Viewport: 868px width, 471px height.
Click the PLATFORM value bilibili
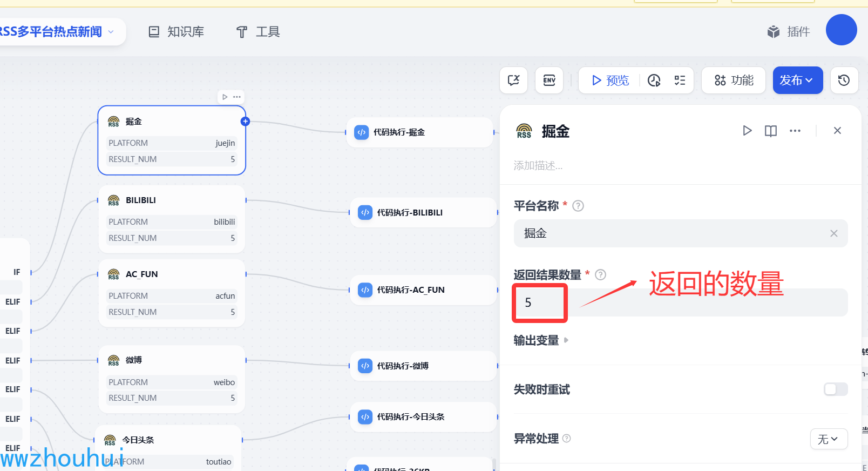pos(224,222)
